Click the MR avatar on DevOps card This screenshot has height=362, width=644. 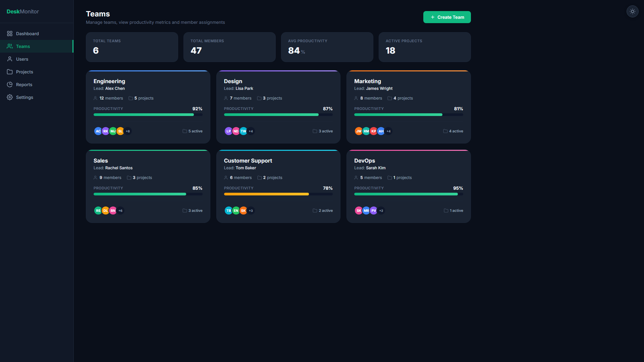click(366, 210)
